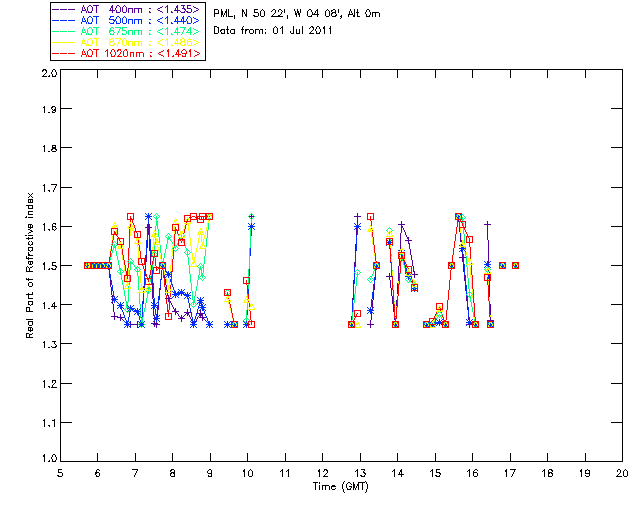Click the AOT 675nm legend entry

(x=127, y=31)
